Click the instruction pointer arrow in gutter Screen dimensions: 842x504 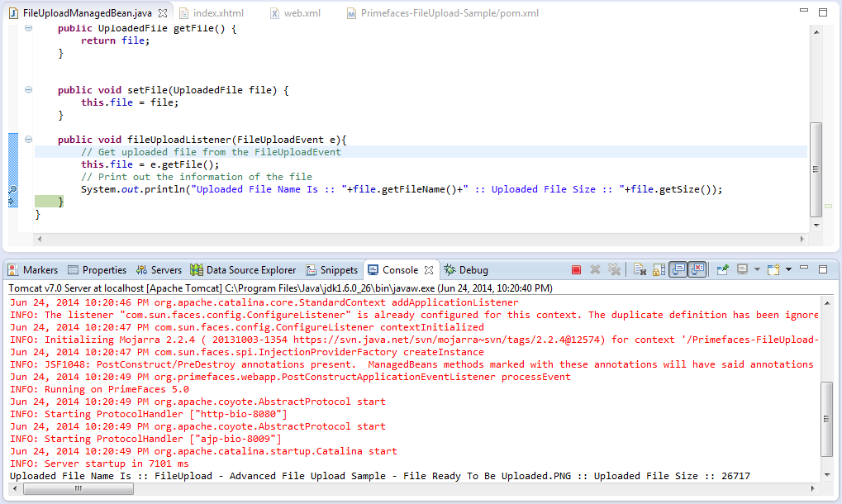[12, 202]
